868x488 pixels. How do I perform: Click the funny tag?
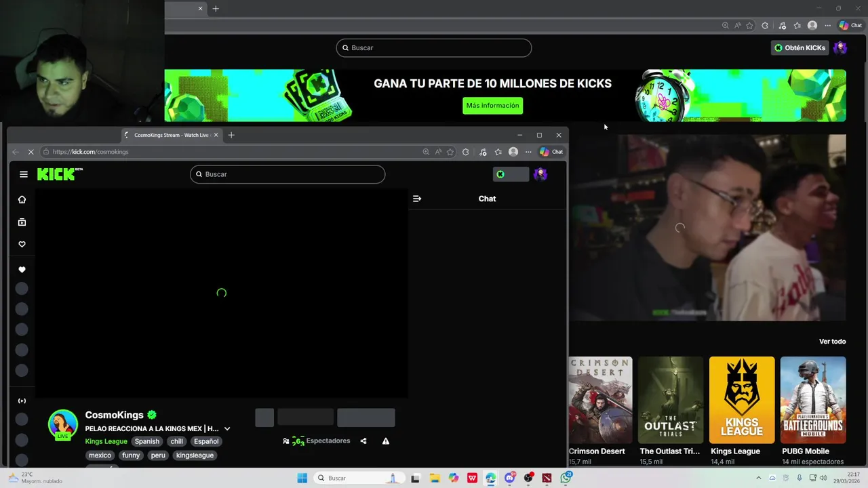click(131, 455)
